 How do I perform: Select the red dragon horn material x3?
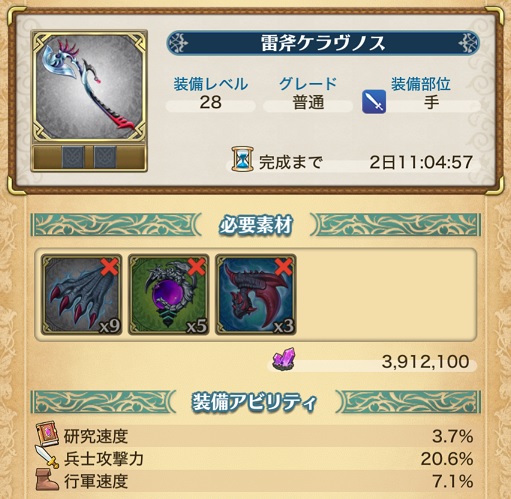point(256,294)
